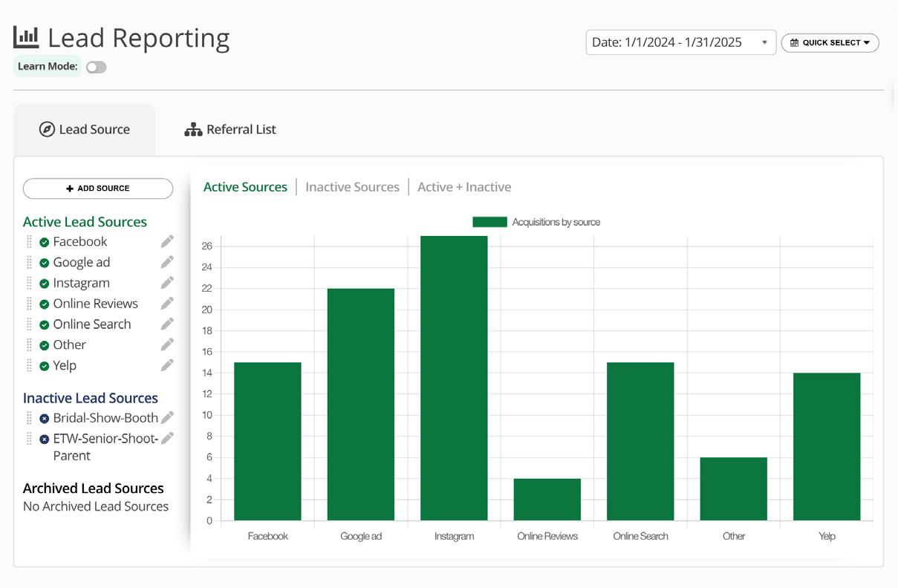Click edit pencil for Yelp source
The height and width of the screenshot is (588, 898).
pos(167,365)
